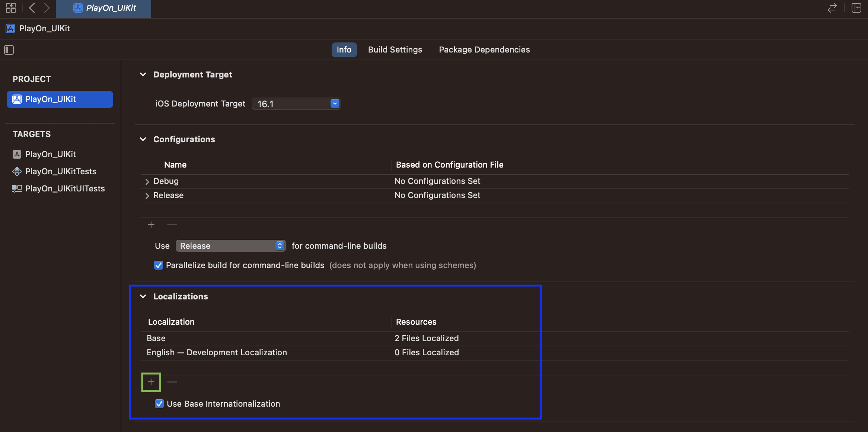The image size is (868, 432).
Task: Add a localization with the plus button
Action: tap(151, 382)
